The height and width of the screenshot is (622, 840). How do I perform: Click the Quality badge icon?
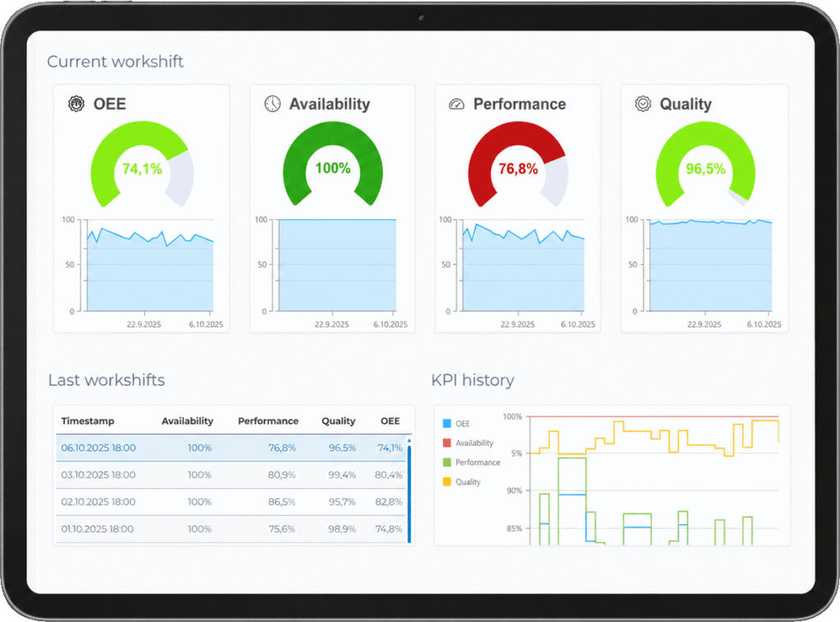click(643, 103)
